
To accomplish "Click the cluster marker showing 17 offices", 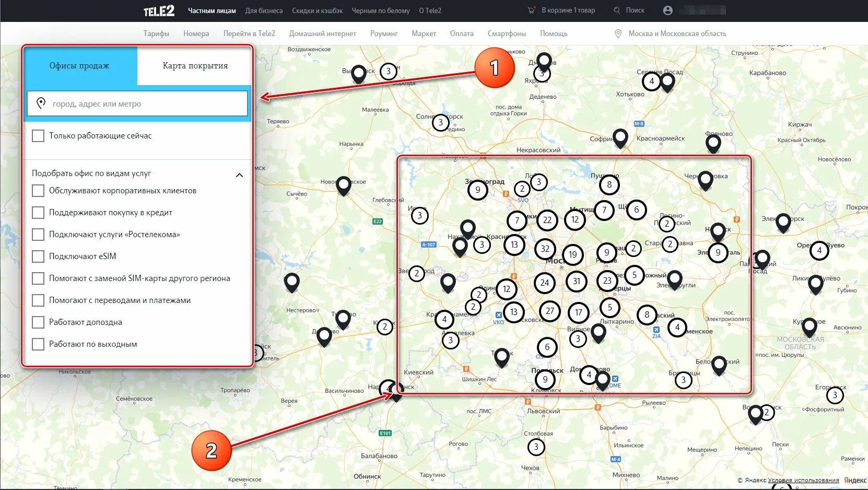I will (578, 312).
